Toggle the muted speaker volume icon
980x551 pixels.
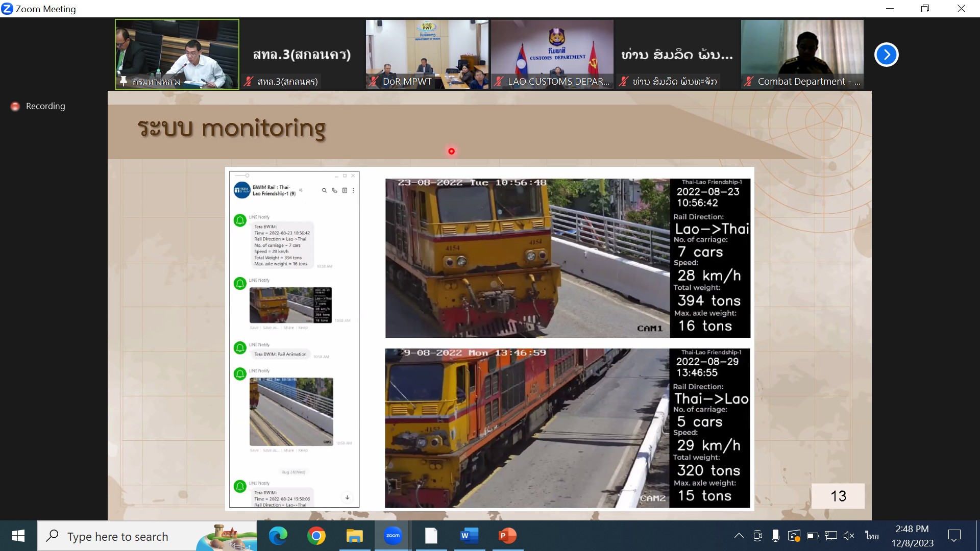point(849,536)
